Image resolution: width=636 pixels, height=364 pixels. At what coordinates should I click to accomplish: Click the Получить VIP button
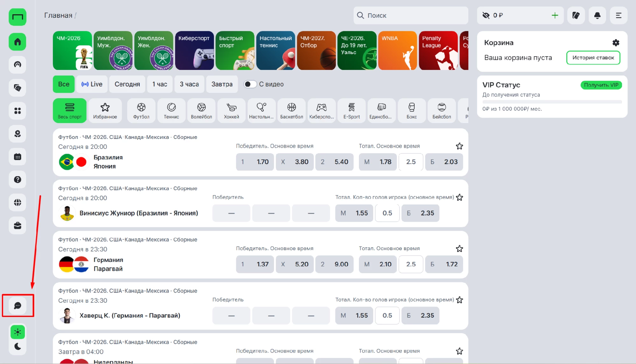pos(601,85)
